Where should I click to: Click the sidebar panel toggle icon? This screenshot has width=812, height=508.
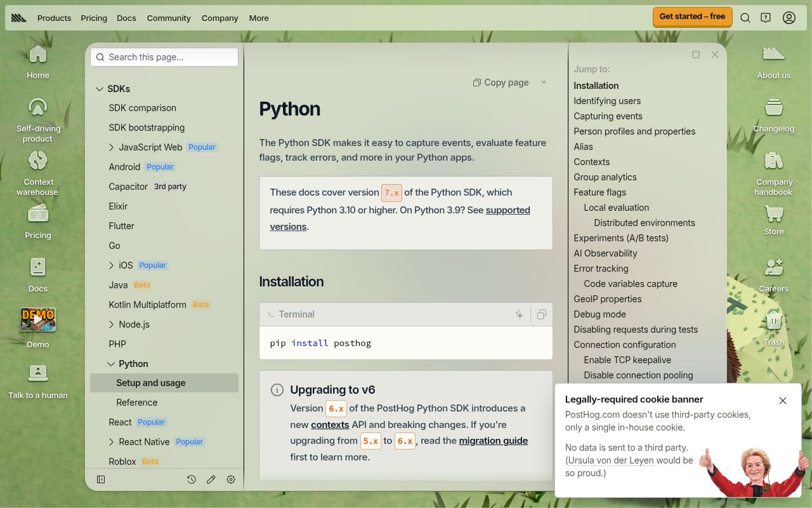[101, 479]
